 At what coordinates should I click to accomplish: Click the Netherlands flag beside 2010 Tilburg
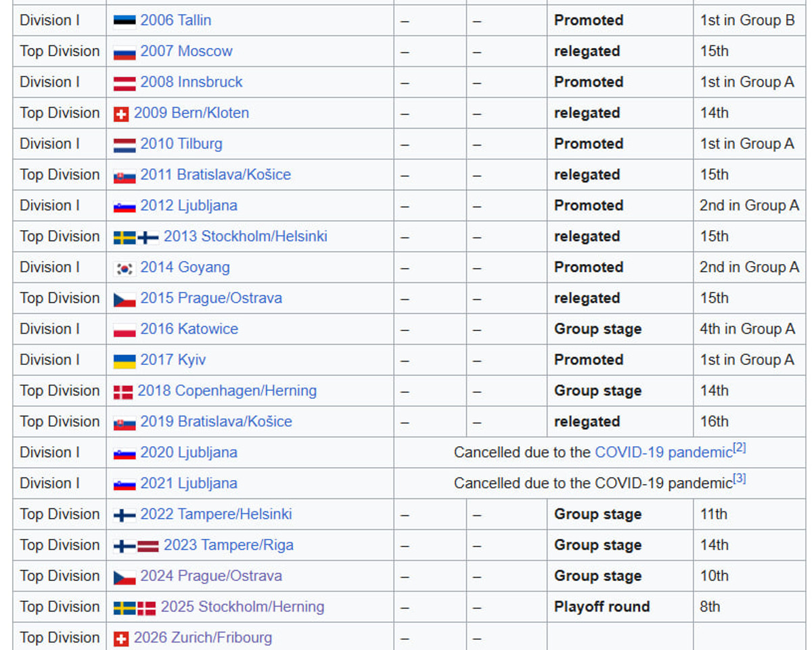pyautogui.click(x=125, y=144)
